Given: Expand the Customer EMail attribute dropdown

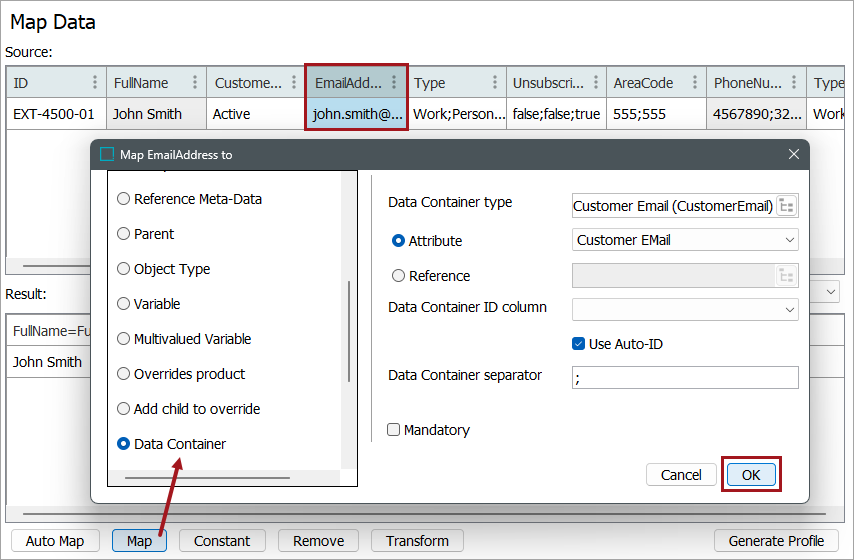Looking at the screenshot, I should [x=789, y=240].
